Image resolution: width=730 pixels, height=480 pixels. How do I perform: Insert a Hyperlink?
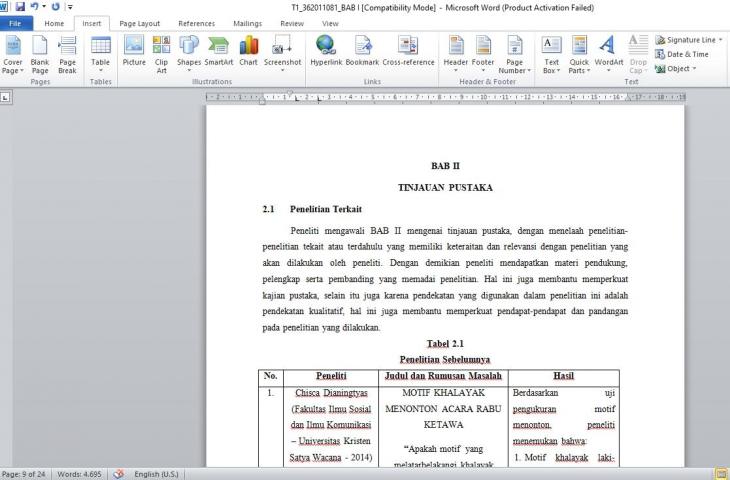(326, 51)
